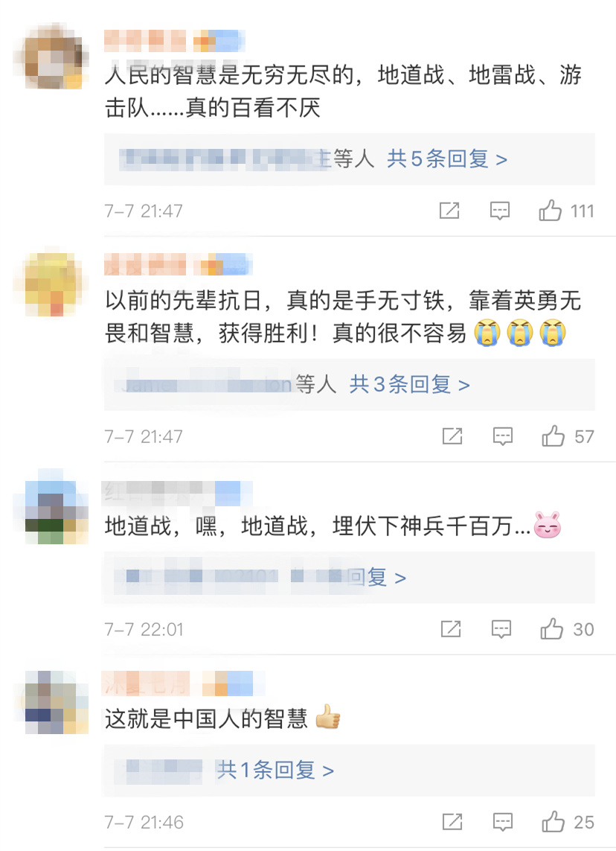Screen dimensions: 616x851
Task: Share the 神兵千百万 comment with repost icon
Action: [x=451, y=629]
